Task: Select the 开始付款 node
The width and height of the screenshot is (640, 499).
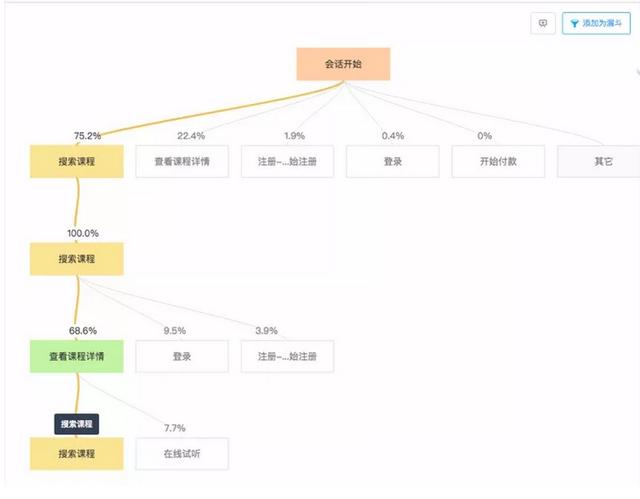Action: (497, 161)
